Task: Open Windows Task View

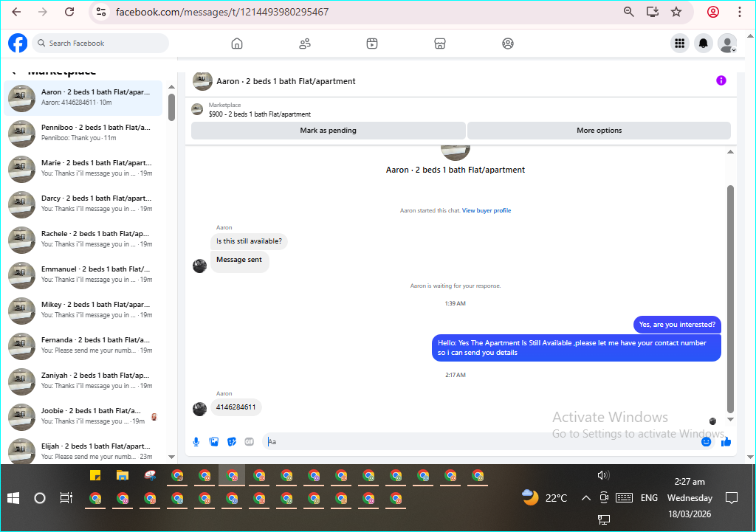Action: (66, 498)
